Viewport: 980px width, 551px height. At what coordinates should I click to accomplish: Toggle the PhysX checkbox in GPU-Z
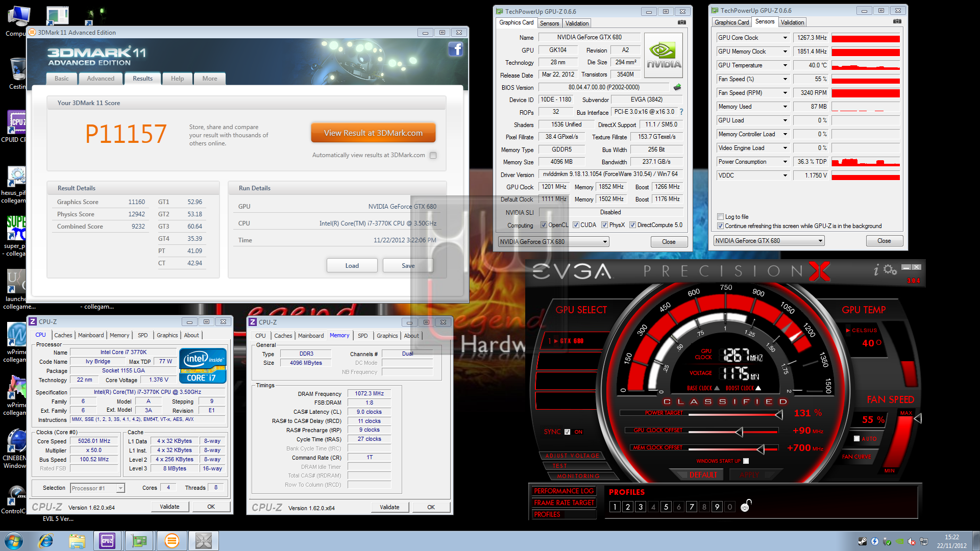604,225
